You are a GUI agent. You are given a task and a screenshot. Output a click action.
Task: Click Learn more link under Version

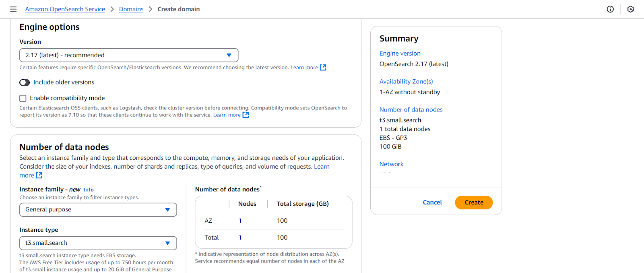(304, 68)
